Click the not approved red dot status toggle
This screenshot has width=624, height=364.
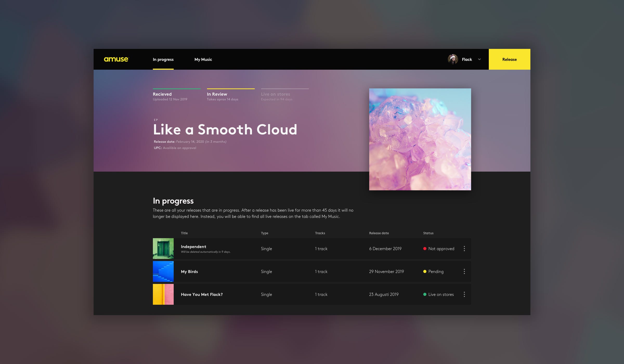point(424,248)
